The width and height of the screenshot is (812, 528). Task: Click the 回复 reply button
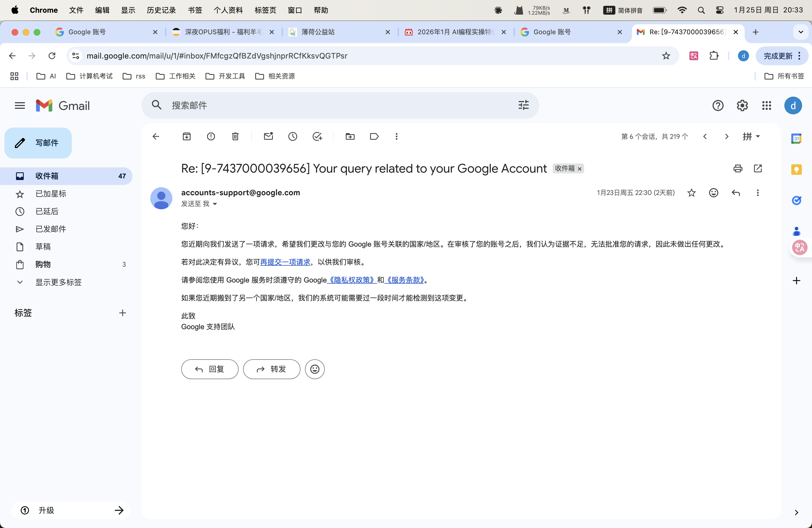[209, 369]
